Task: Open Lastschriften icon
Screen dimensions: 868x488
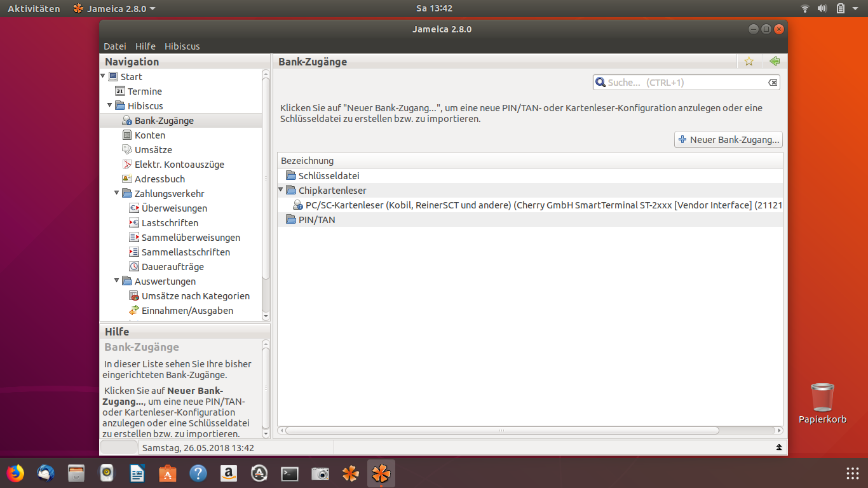Action: coord(134,222)
